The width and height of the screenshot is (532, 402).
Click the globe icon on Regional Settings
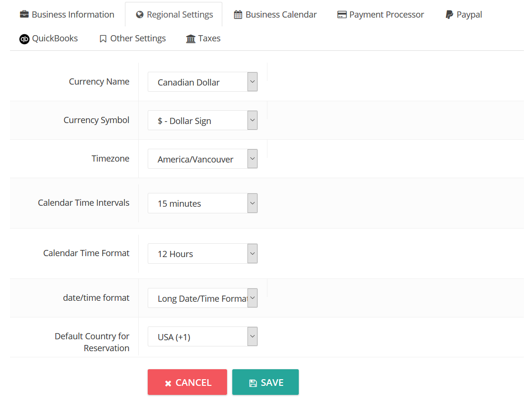[x=140, y=15]
